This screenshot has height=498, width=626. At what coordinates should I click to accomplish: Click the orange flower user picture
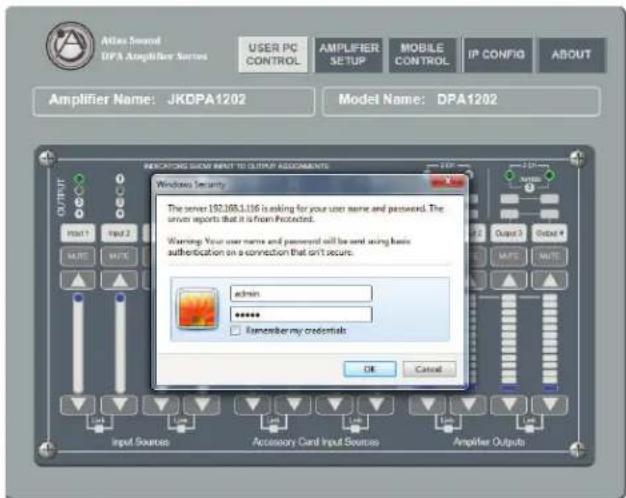click(198, 309)
